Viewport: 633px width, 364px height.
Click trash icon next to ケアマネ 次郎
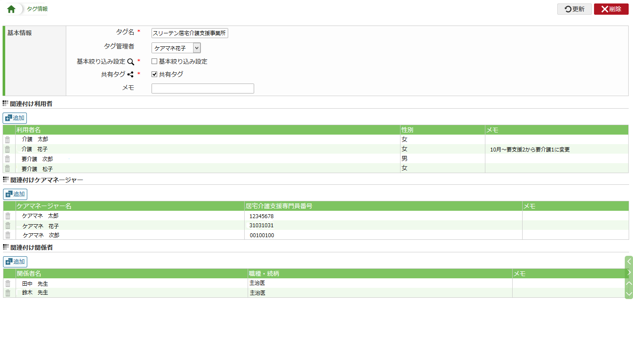(8, 235)
